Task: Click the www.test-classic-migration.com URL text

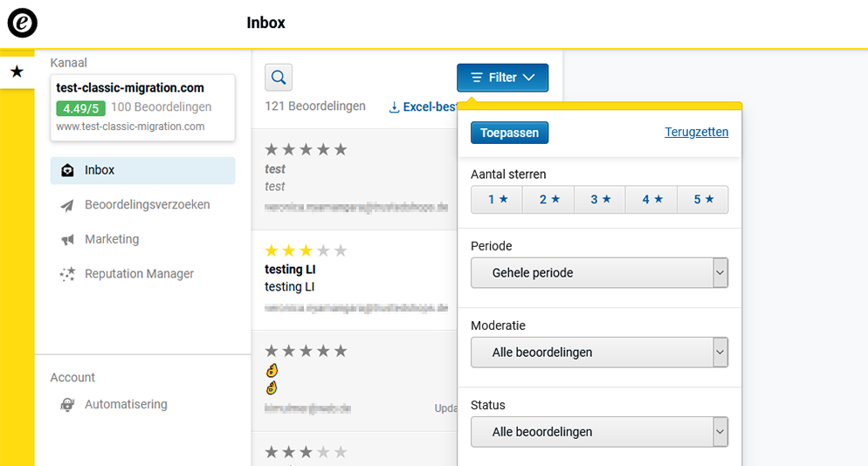Action: pos(130,127)
